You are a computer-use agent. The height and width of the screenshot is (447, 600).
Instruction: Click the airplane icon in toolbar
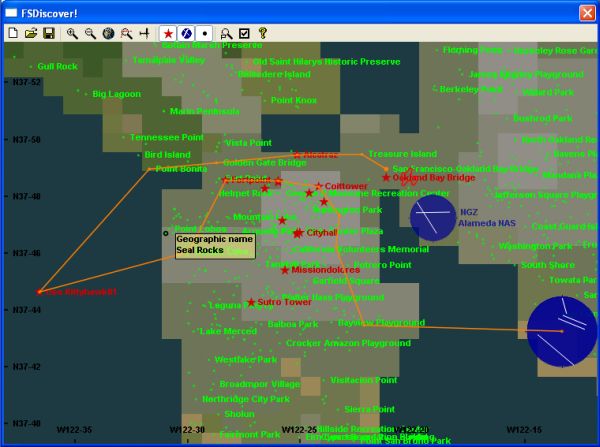(145, 33)
